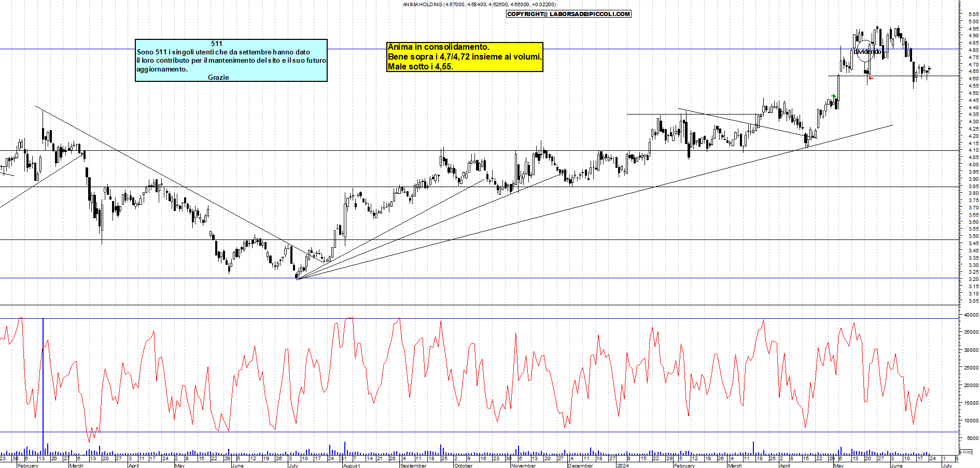Click the 25000 volume axis label
980x468 pixels.
971,367
